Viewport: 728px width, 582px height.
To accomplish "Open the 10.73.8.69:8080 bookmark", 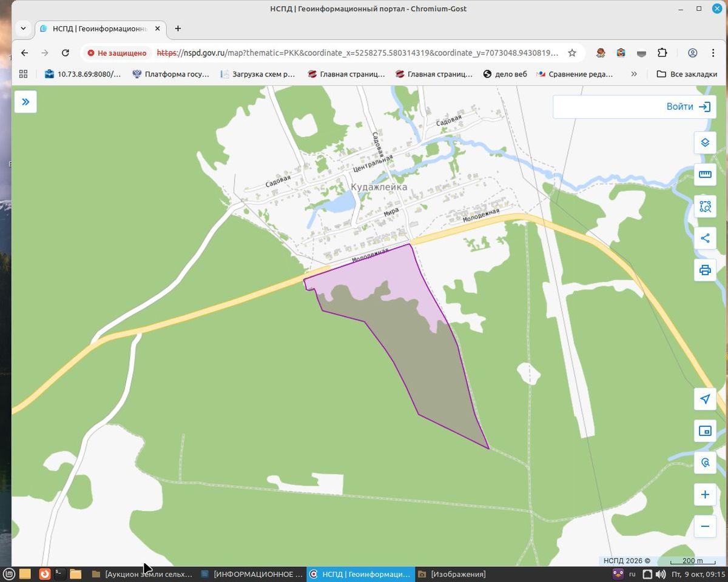I will (83, 74).
